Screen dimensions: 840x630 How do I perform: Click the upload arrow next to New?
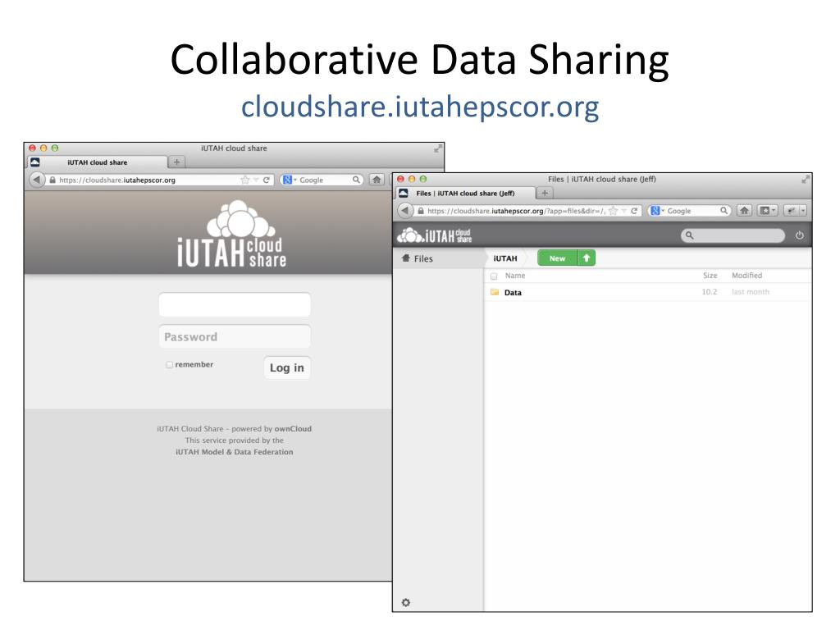587,258
